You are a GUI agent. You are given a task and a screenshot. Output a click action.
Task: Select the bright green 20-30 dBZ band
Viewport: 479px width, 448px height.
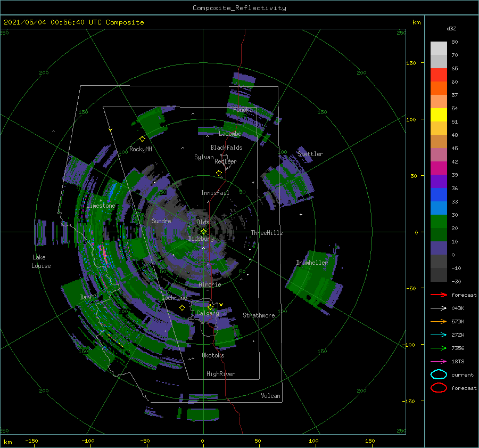tap(439, 222)
